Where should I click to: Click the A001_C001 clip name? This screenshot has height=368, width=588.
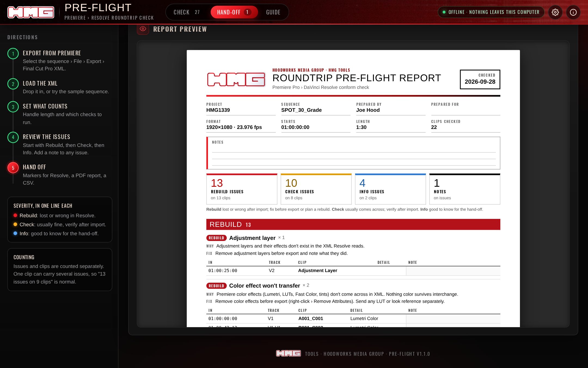[x=311, y=319]
